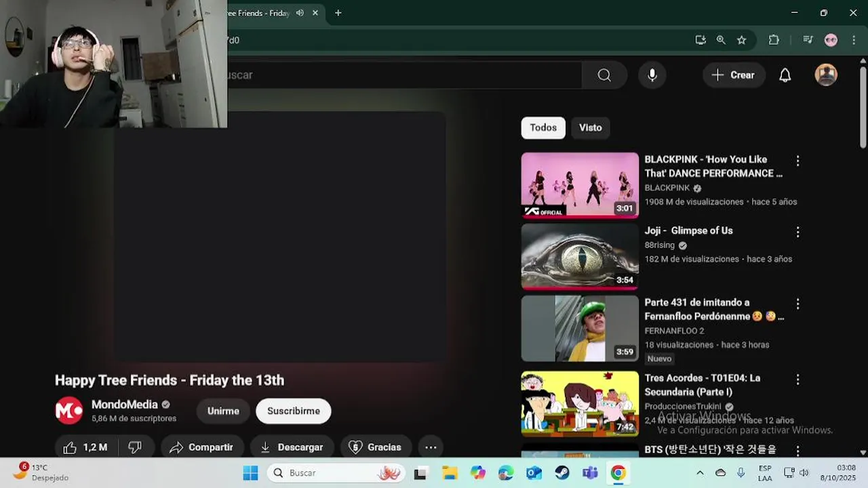868x488 pixels.
Task: Open the YouTube account avatar menu
Action: (826, 75)
